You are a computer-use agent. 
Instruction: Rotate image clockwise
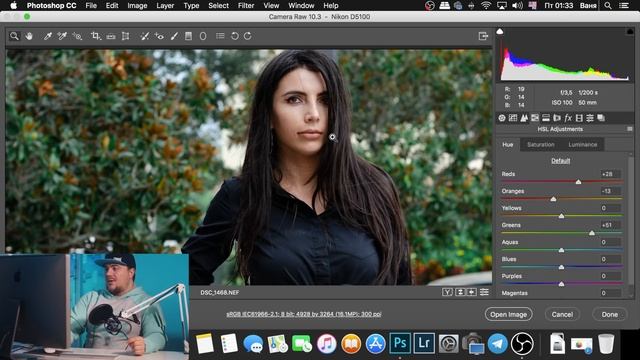coord(248,36)
